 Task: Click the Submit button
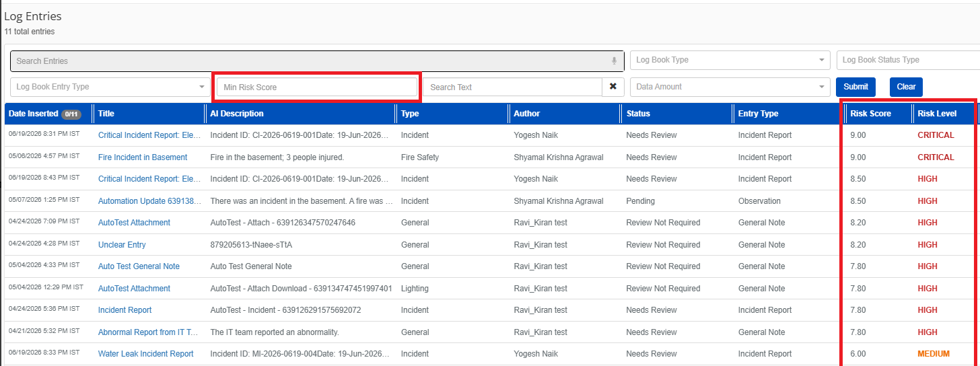tap(855, 87)
